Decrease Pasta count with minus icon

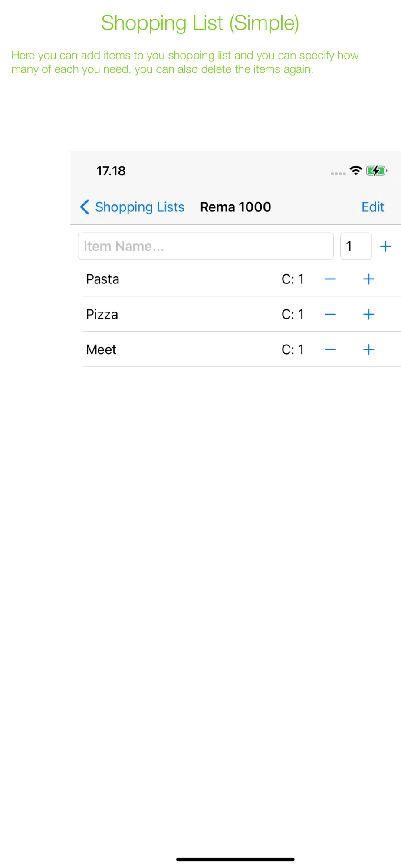330,279
